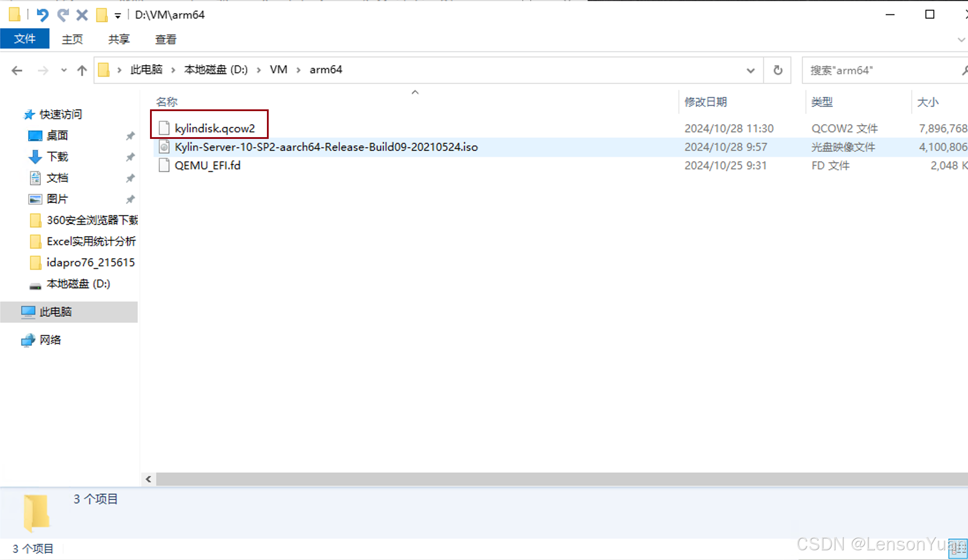Screen dimensions: 968x560
Task: Open the address bar history dropdown
Action: click(x=750, y=71)
